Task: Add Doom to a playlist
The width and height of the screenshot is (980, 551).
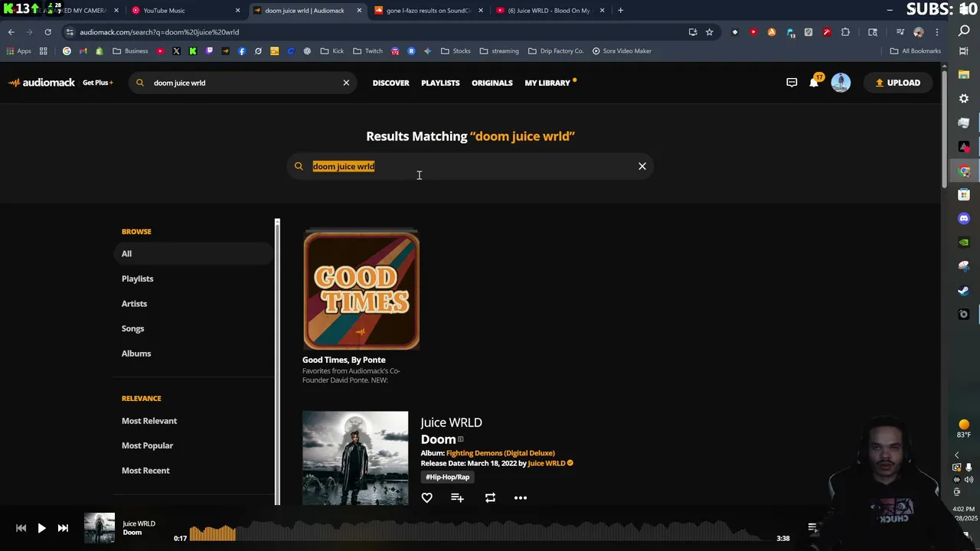Action: 457,498
